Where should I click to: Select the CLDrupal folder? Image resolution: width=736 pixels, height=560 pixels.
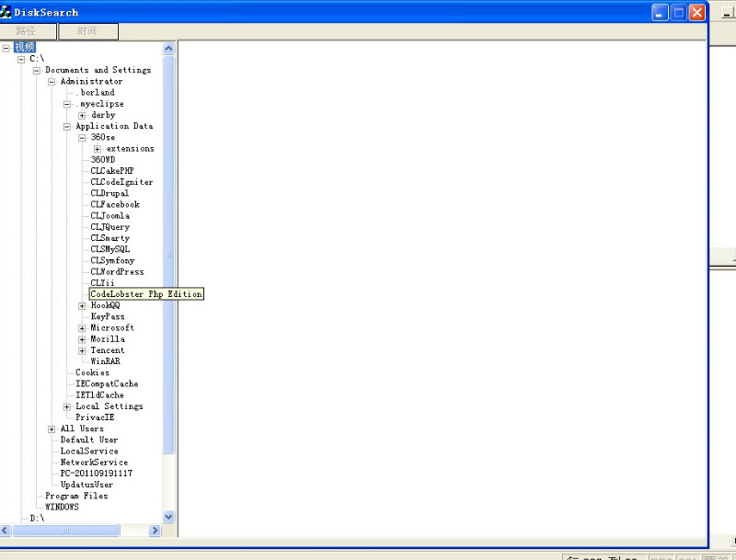point(109,193)
